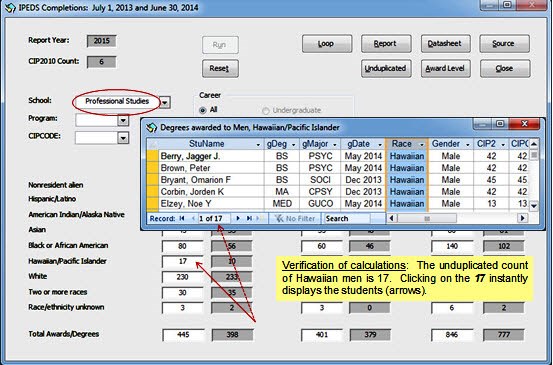
Task: Click the Loop button
Action: [327, 44]
